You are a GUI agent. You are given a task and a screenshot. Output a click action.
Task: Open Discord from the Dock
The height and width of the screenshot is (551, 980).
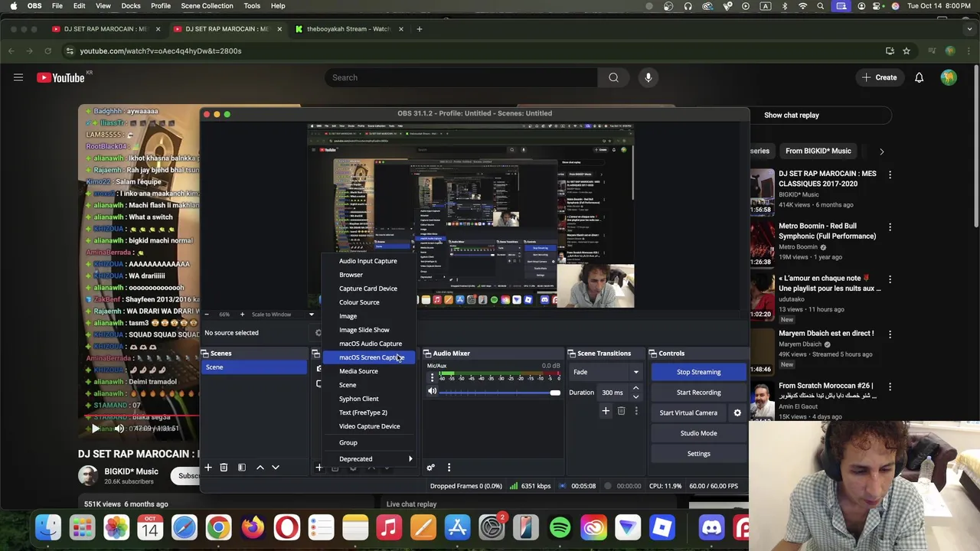point(711,528)
